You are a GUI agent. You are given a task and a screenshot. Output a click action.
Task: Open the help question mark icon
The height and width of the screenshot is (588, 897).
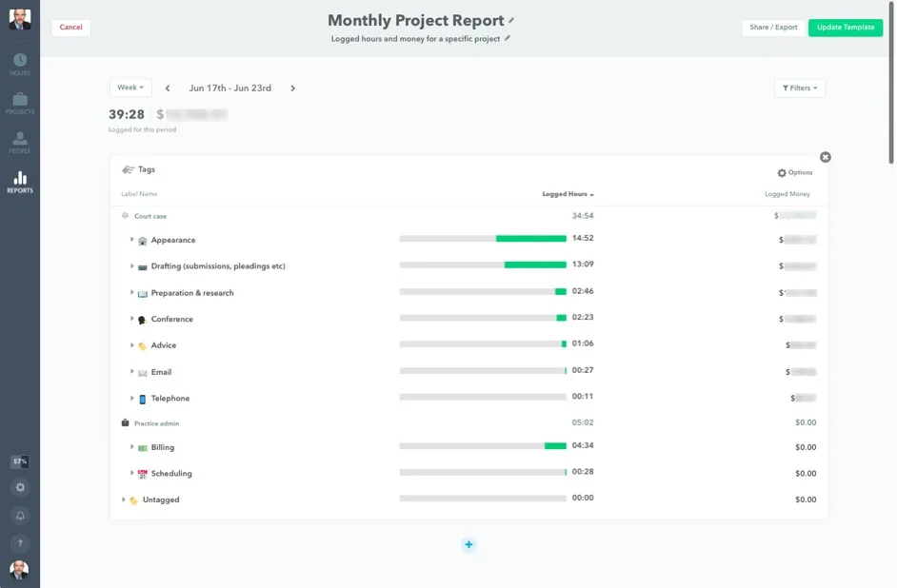[x=19, y=542]
